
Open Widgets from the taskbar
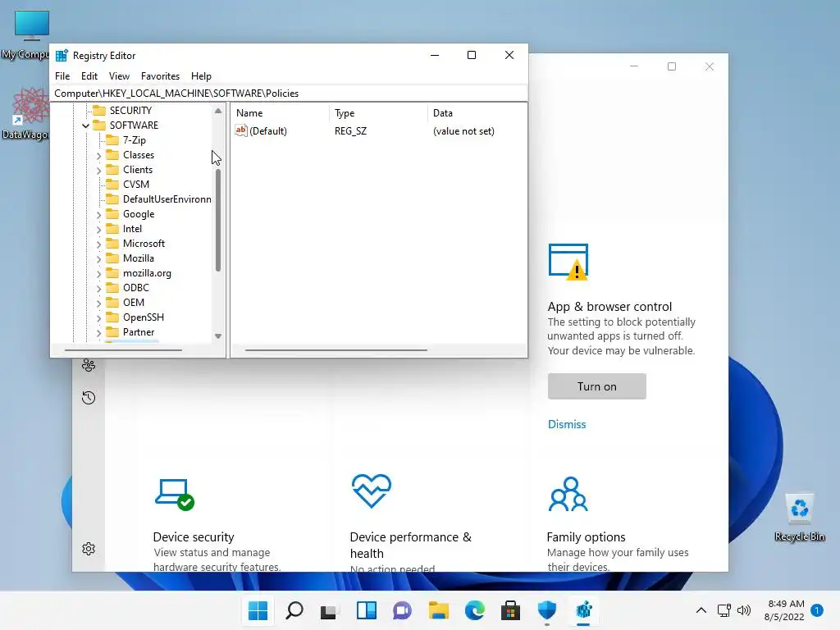point(367,610)
